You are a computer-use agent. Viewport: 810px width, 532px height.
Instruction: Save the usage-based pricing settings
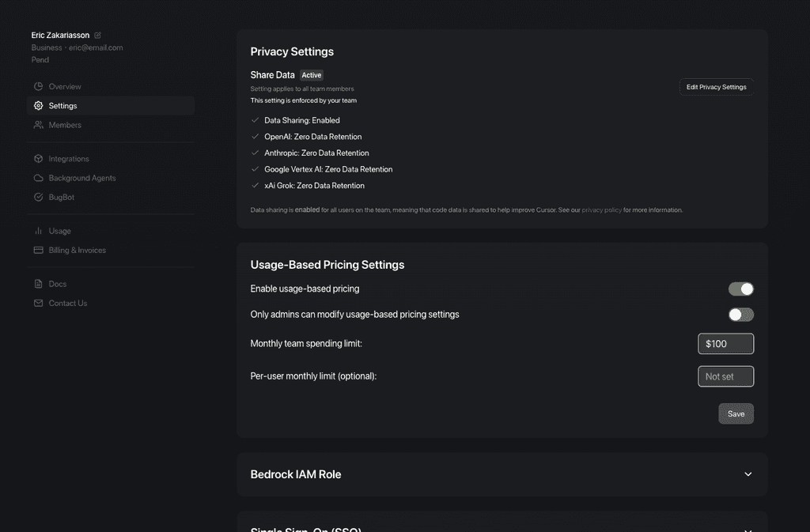(x=736, y=413)
